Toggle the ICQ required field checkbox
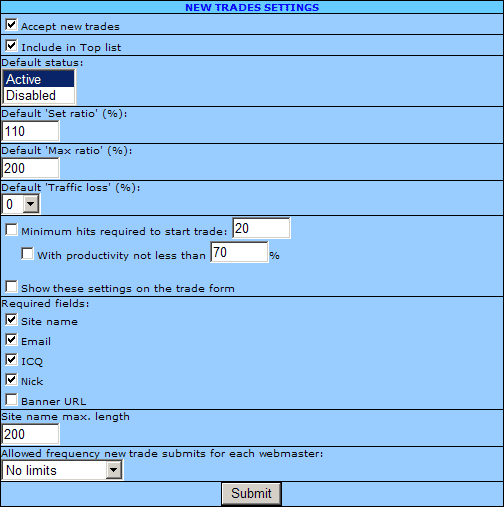The width and height of the screenshot is (504, 507). tap(11, 360)
